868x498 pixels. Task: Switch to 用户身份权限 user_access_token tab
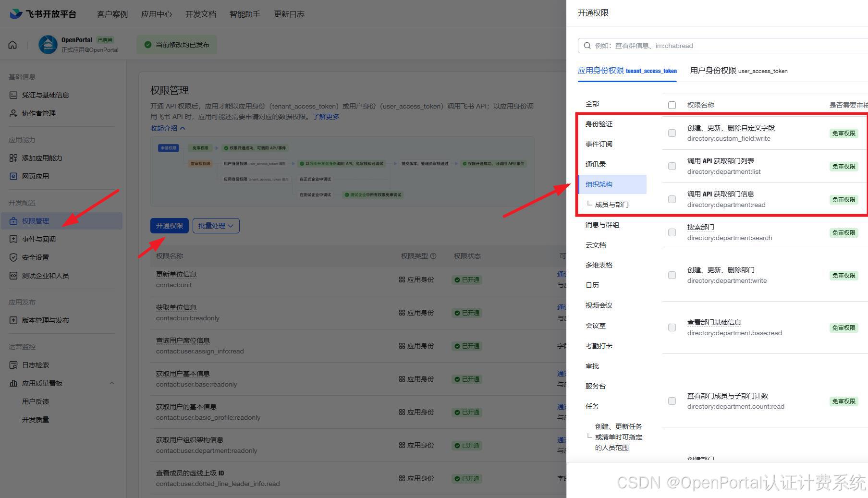(x=739, y=71)
